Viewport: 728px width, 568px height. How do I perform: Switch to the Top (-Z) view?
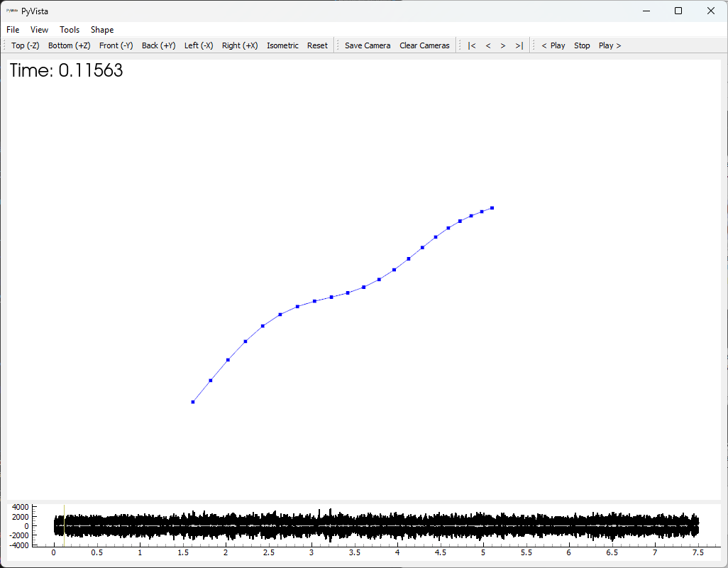25,45
